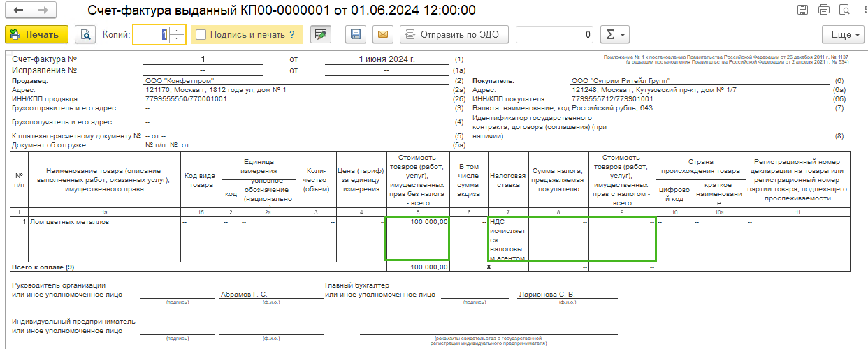Print icon in the title bar

823,10
